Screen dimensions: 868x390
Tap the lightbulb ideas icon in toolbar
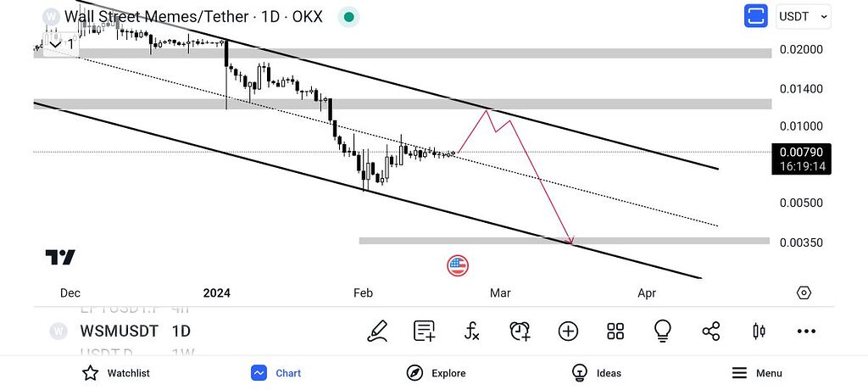(663, 331)
